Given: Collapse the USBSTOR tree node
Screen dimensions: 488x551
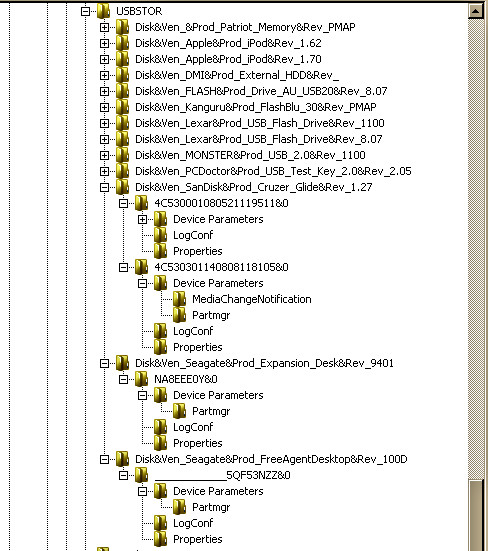Looking at the screenshot, I should point(85,11).
